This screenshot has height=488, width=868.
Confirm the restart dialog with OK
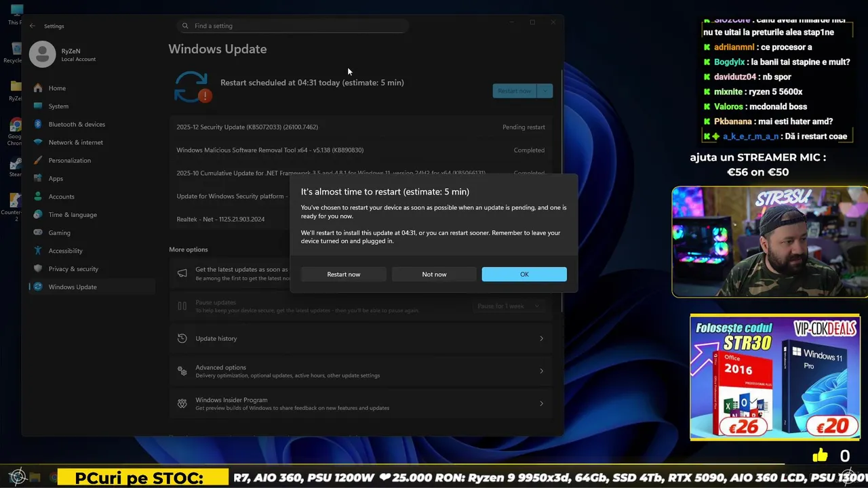coord(524,274)
